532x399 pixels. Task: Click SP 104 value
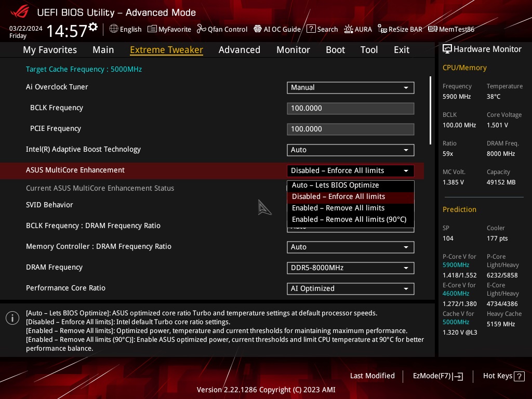(448, 238)
